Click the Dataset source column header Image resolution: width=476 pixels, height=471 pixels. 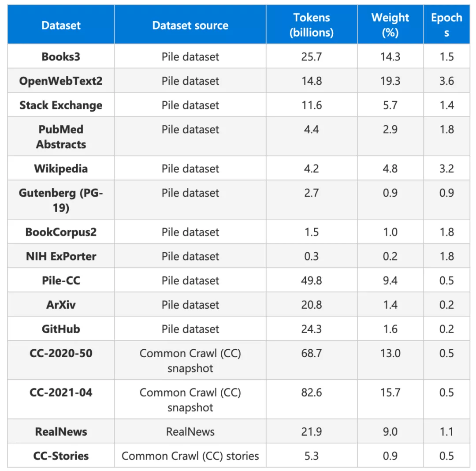coord(190,25)
